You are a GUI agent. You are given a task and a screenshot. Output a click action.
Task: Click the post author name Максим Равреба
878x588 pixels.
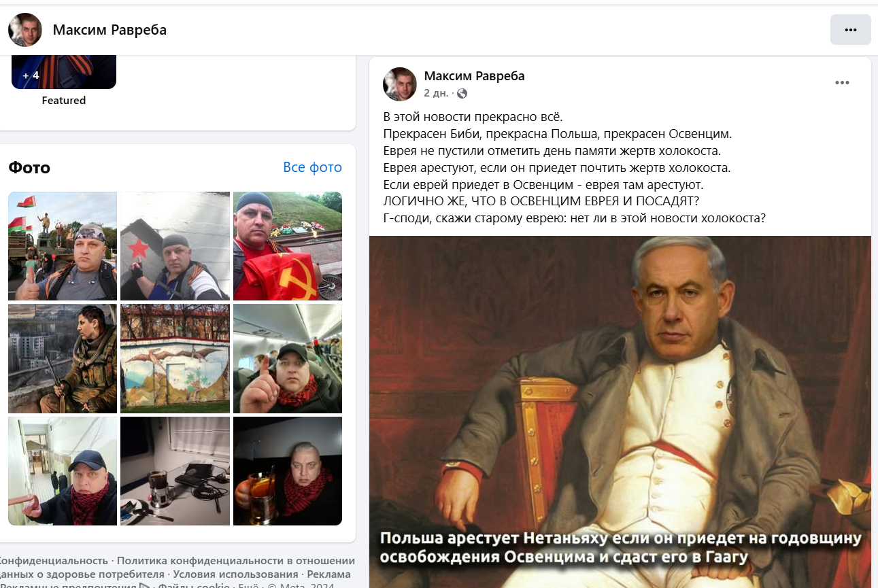474,75
